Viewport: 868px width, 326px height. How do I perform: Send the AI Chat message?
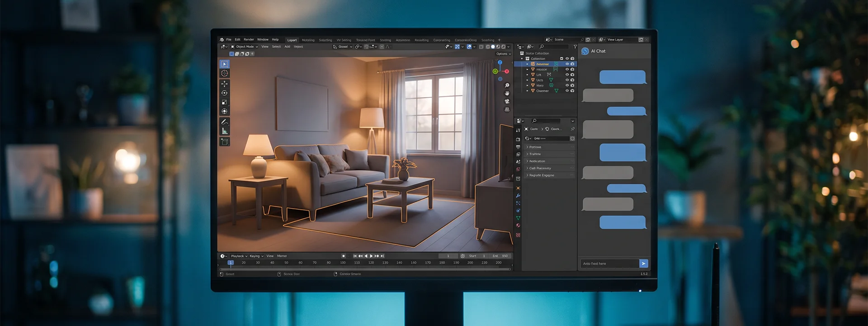(x=644, y=264)
